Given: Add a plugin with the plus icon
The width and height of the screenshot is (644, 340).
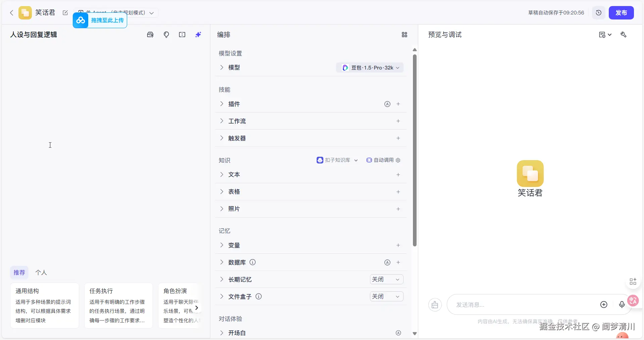Looking at the screenshot, I should (x=398, y=104).
